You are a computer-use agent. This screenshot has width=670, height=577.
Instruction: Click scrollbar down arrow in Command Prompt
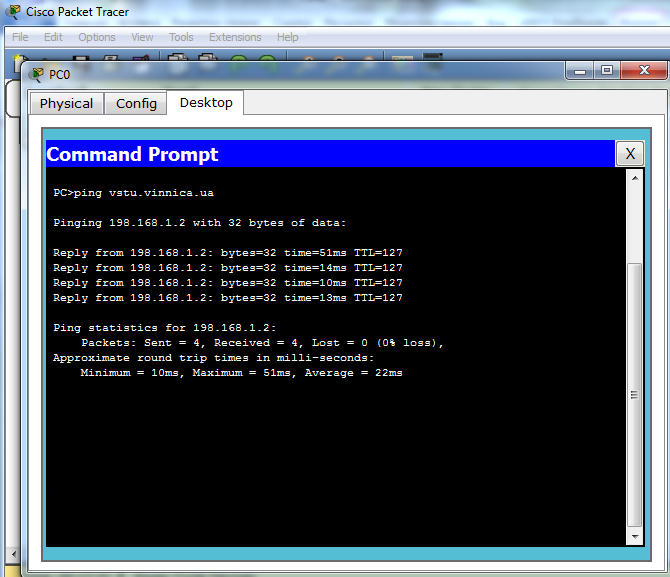pyautogui.click(x=635, y=536)
